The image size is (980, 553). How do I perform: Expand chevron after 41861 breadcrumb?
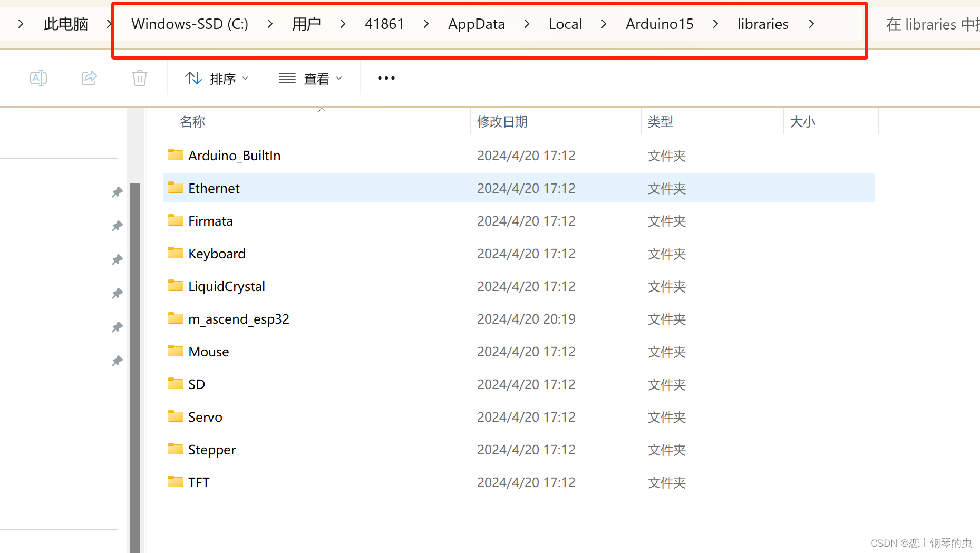click(426, 24)
